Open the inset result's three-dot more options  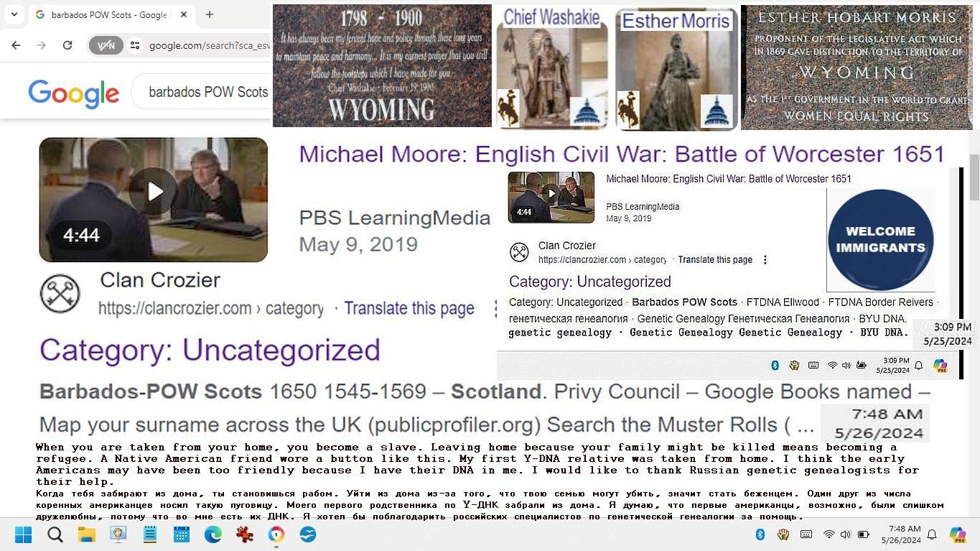tap(765, 259)
